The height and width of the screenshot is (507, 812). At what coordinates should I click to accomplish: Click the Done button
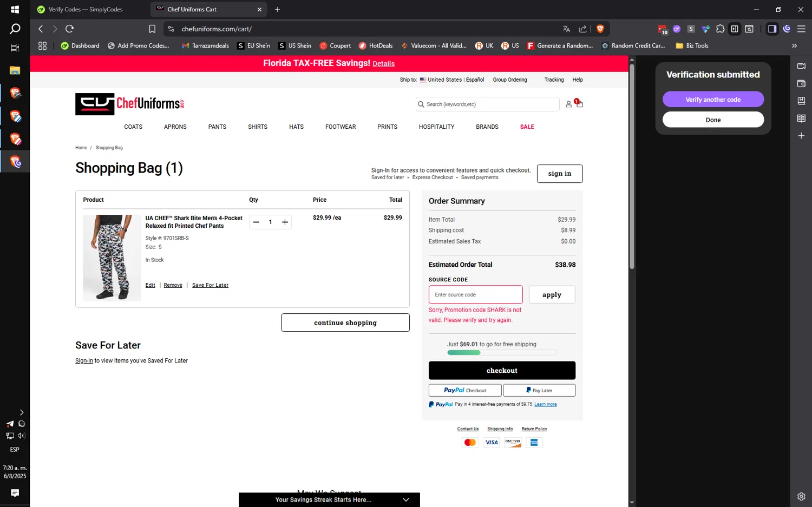[713, 120]
